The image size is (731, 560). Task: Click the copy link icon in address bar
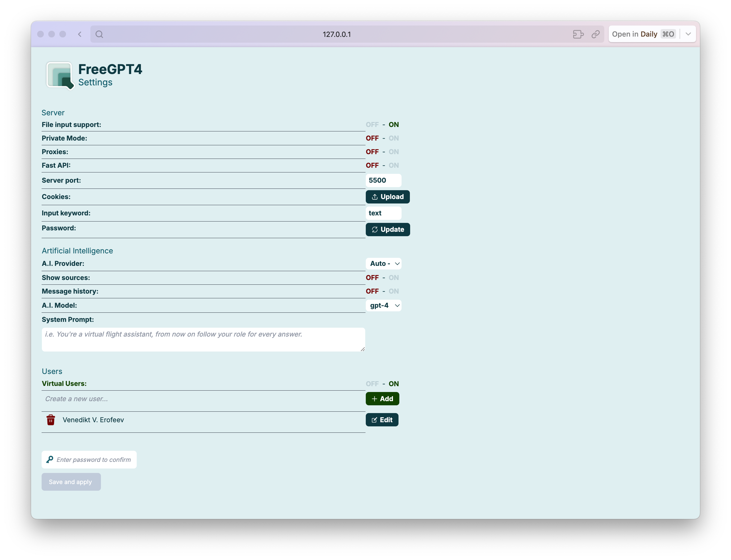(595, 34)
